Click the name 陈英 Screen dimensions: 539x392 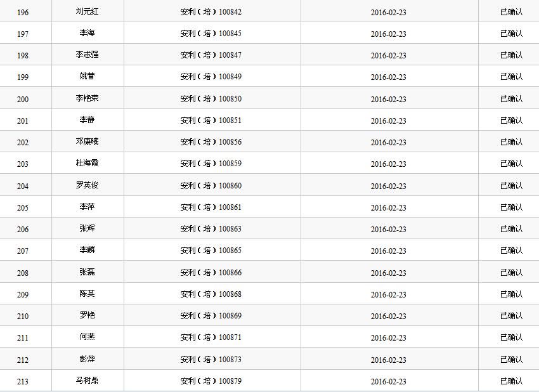pyautogui.click(x=87, y=294)
